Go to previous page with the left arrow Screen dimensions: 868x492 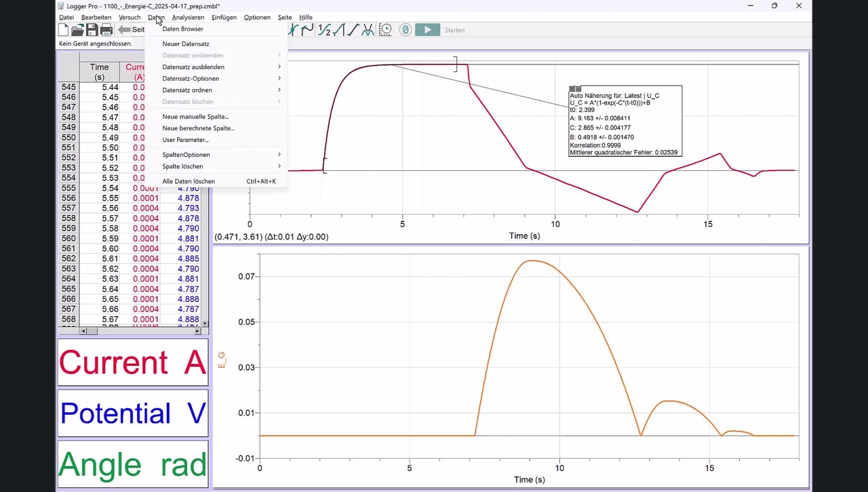(x=124, y=30)
